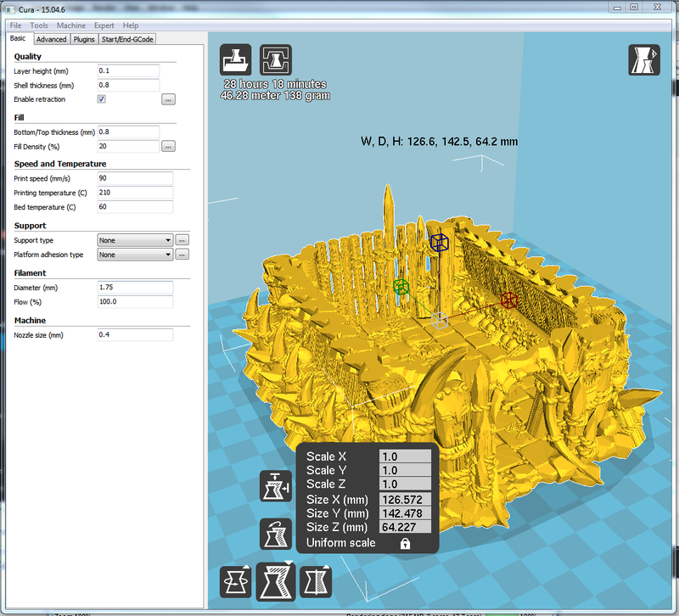Switch to the Start/End-GCode tab

tap(127, 39)
